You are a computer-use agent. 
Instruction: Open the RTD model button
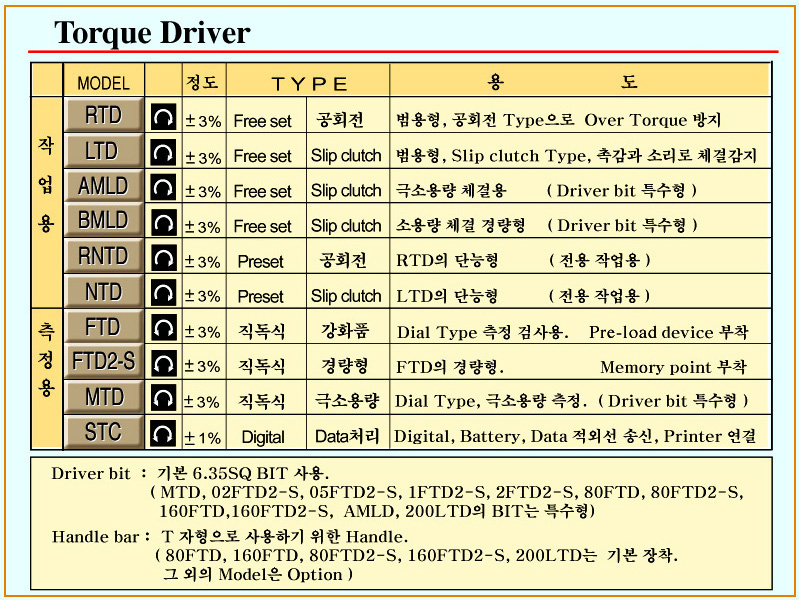tap(103, 116)
